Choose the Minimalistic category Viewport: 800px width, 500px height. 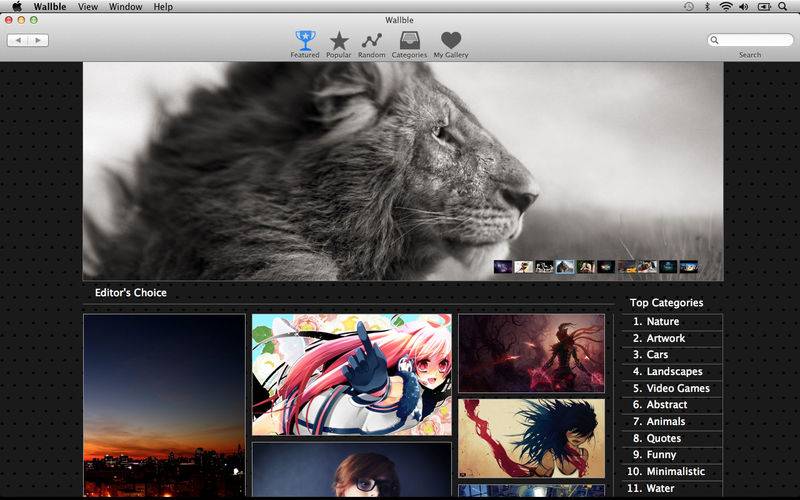[x=675, y=472]
